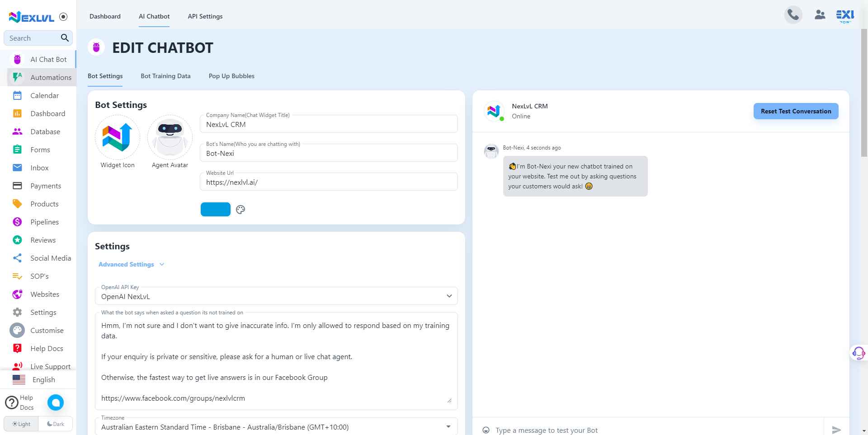Open the Timezone dropdown
The image size is (868, 435).
coord(276,426)
